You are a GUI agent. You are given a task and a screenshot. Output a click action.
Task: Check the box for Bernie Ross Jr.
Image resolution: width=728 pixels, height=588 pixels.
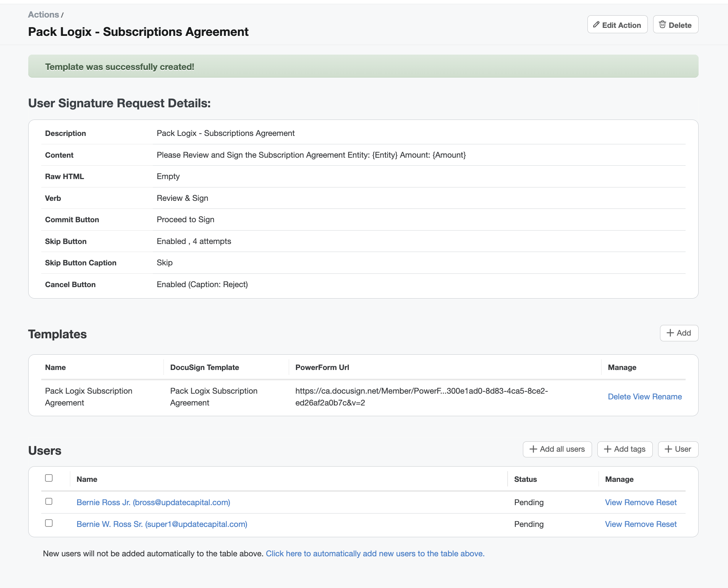49,501
